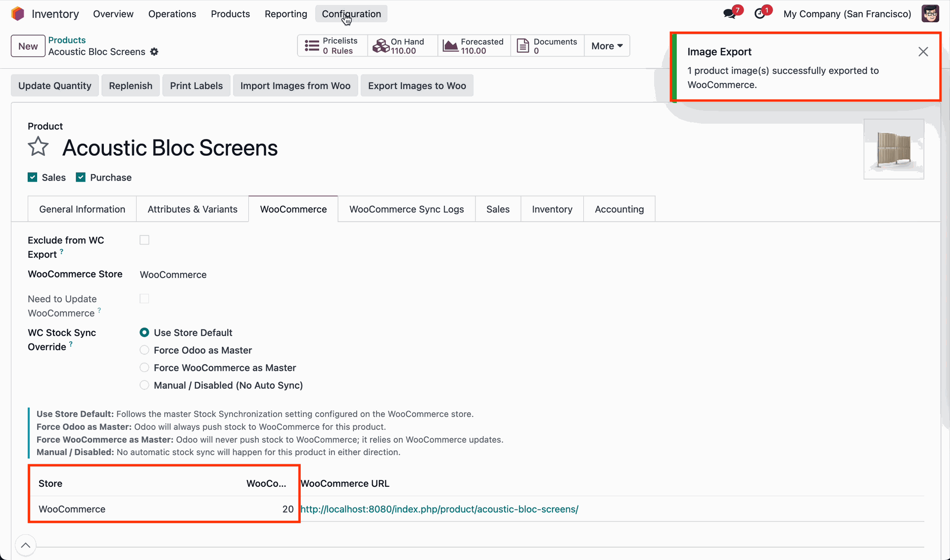The height and width of the screenshot is (560, 950).
Task: Select Force WooCommerce as Master radio option
Action: (144, 368)
